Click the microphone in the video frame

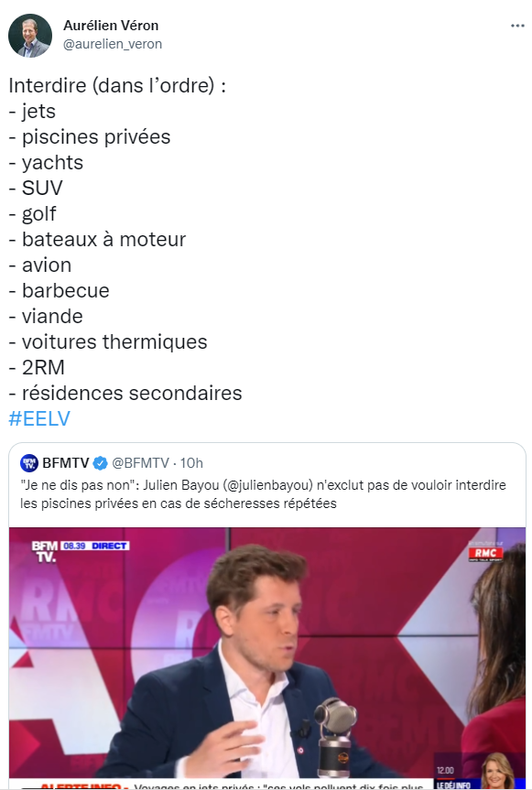[x=335, y=736]
